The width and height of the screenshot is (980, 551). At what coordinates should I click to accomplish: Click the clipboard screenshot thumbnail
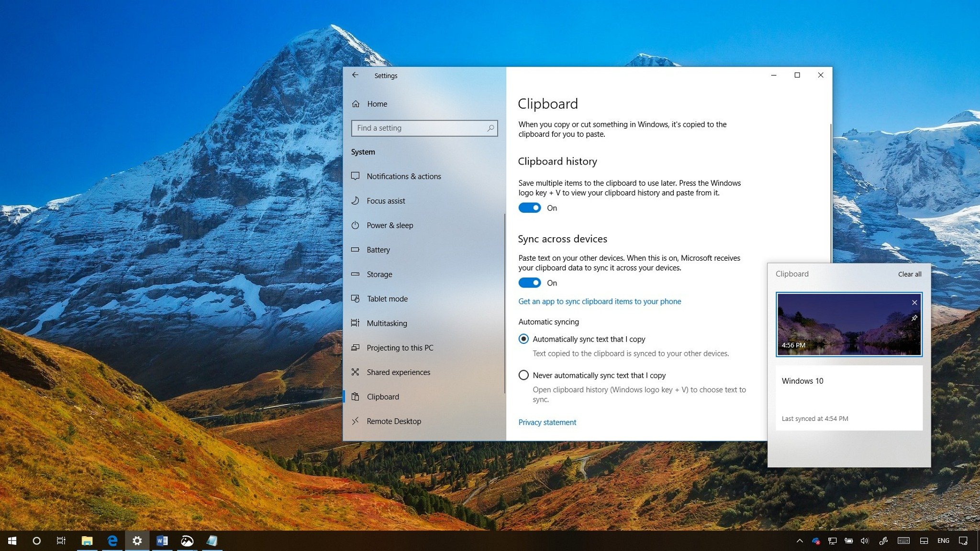[849, 325]
